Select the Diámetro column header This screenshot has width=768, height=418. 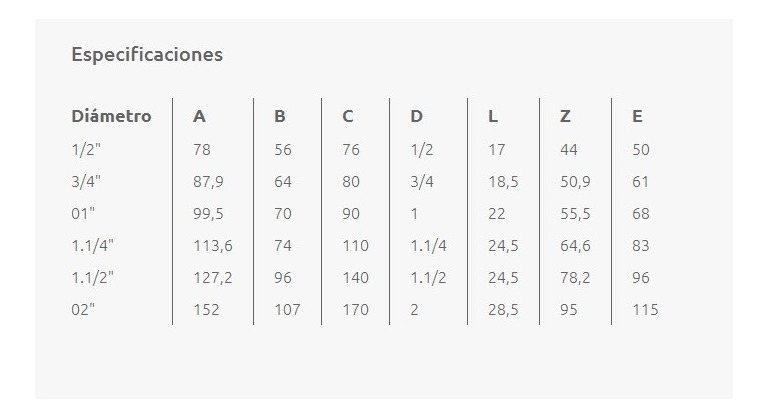[x=111, y=116]
